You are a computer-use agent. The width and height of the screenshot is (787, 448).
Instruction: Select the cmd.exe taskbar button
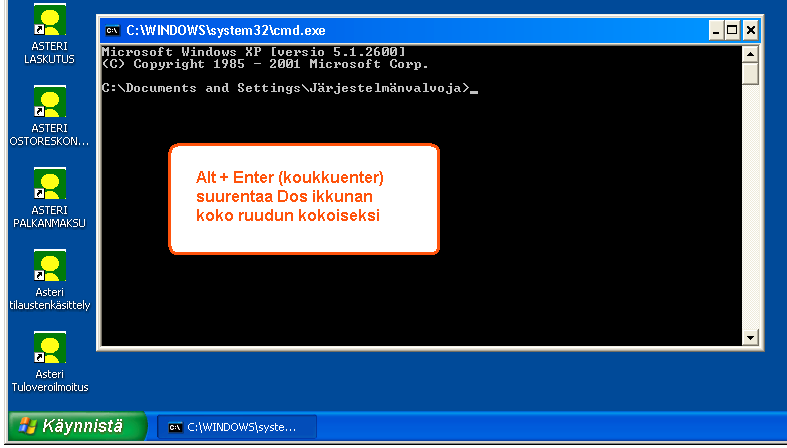point(237,427)
